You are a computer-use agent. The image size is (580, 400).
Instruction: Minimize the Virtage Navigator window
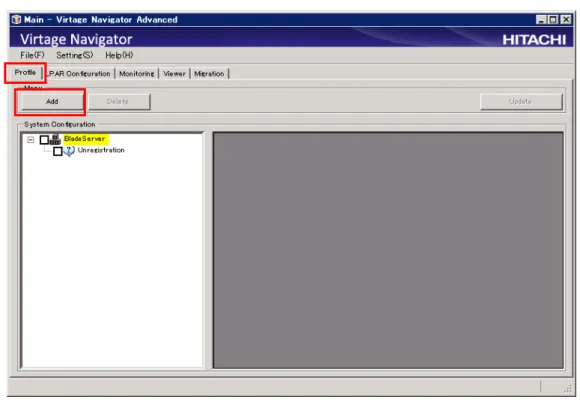(541, 20)
